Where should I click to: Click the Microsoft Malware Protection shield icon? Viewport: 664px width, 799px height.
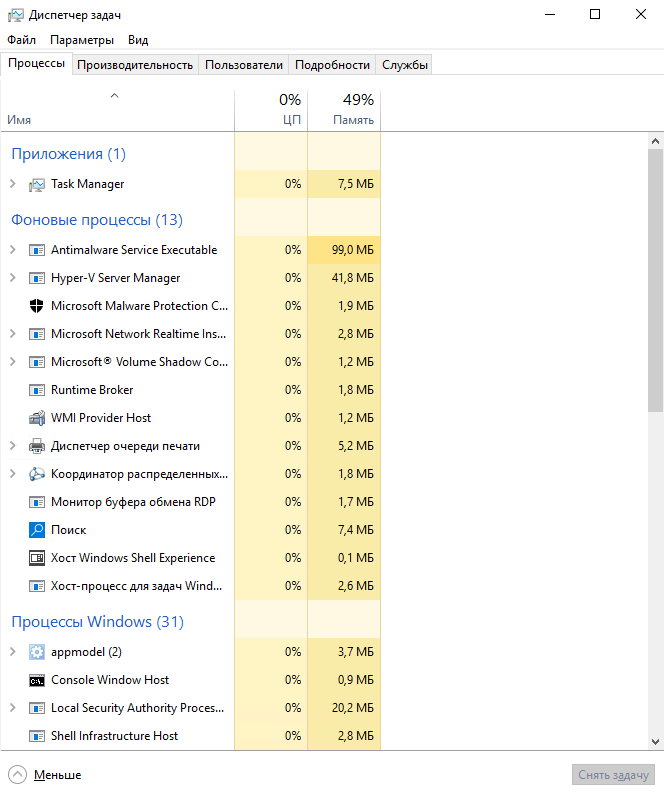point(37,306)
